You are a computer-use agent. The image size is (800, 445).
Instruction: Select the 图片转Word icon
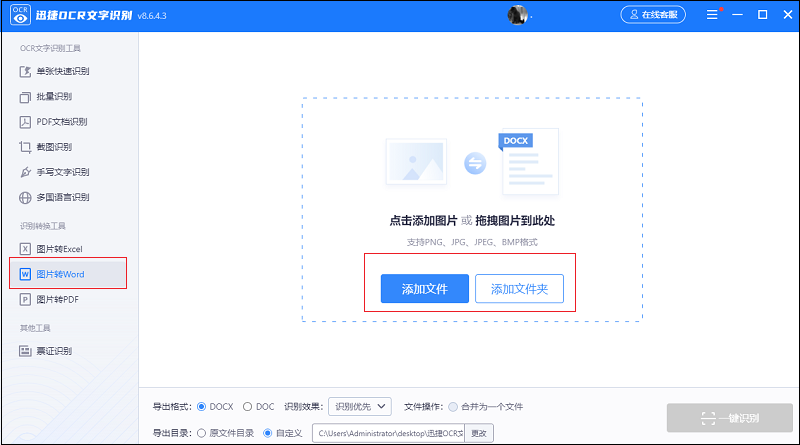(25, 274)
